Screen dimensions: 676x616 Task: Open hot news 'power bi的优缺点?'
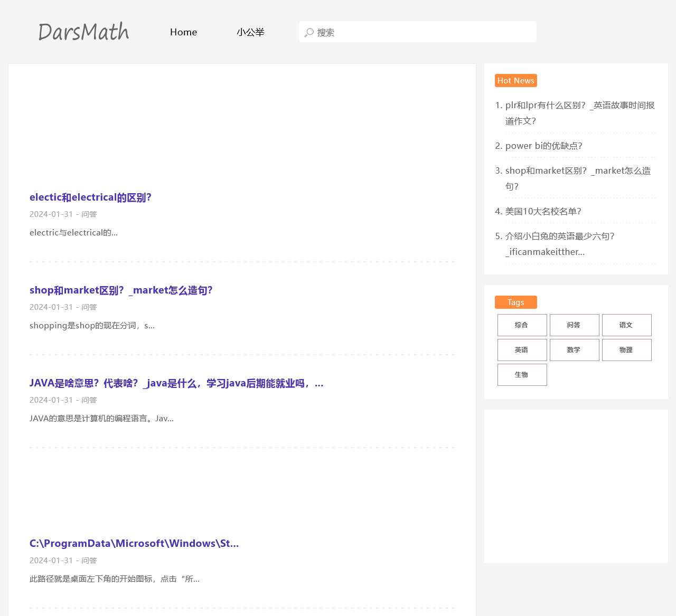point(543,146)
